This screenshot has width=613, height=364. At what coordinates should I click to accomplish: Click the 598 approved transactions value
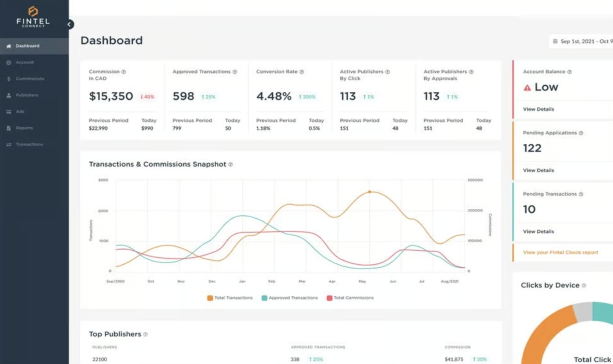183,97
